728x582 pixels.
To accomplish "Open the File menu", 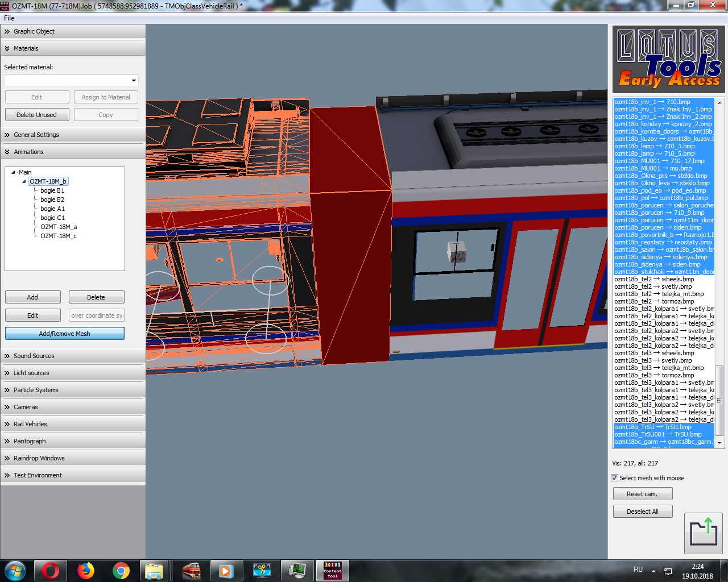I will coord(9,18).
